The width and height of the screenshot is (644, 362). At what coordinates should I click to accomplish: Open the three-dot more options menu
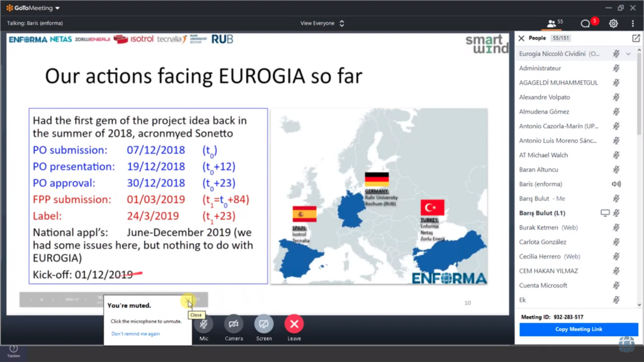tap(633, 23)
